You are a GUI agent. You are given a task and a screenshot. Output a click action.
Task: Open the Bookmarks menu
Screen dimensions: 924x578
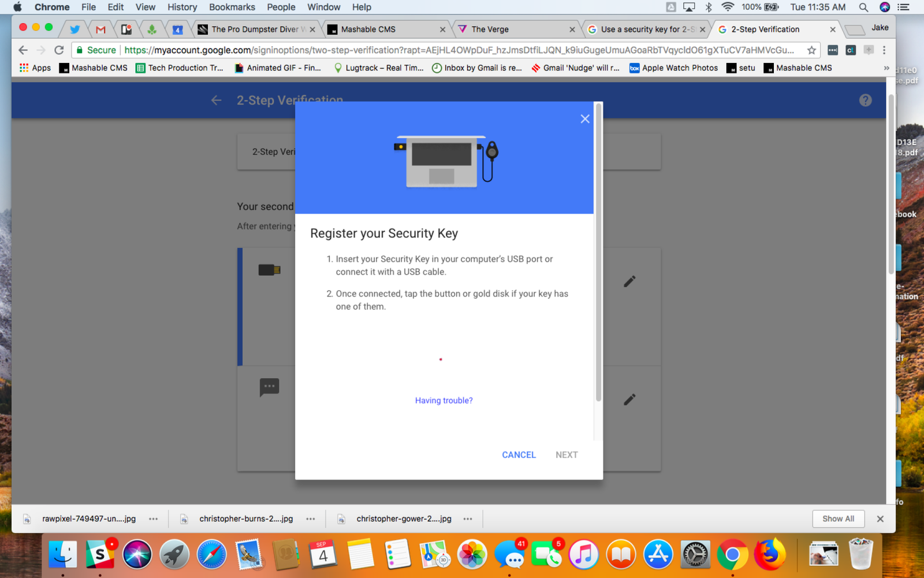click(x=232, y=7)
